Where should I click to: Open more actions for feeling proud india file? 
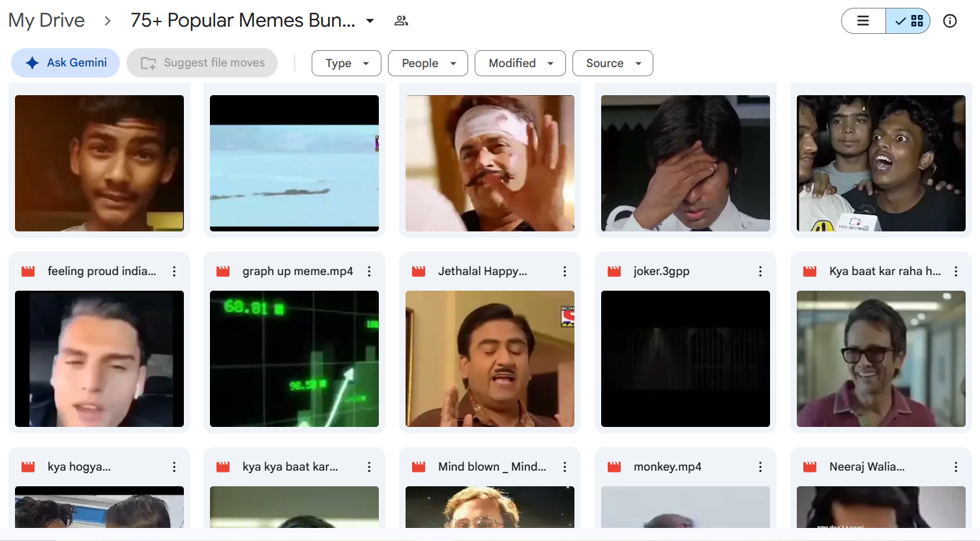(174, 271)
